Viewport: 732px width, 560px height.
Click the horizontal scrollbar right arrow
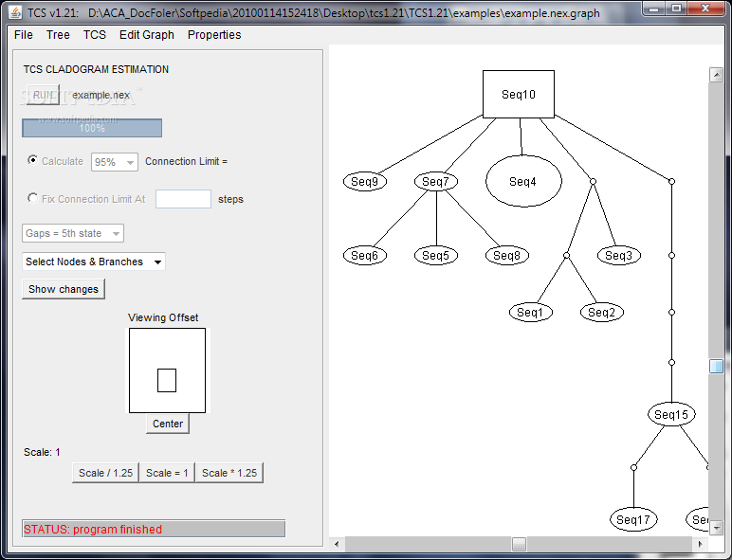coord(700,544)
